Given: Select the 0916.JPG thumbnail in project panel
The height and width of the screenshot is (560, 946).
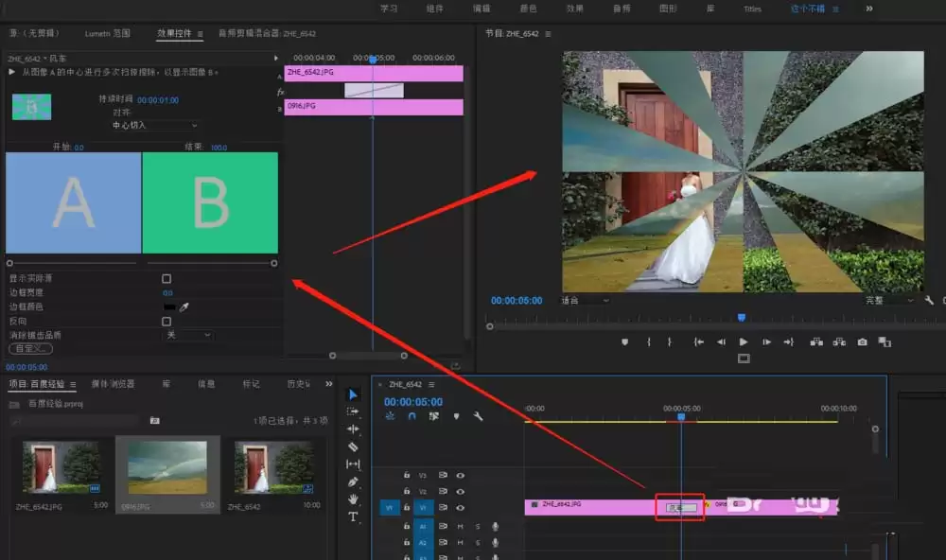Looking at the screenshot, I should pos(167,466).
